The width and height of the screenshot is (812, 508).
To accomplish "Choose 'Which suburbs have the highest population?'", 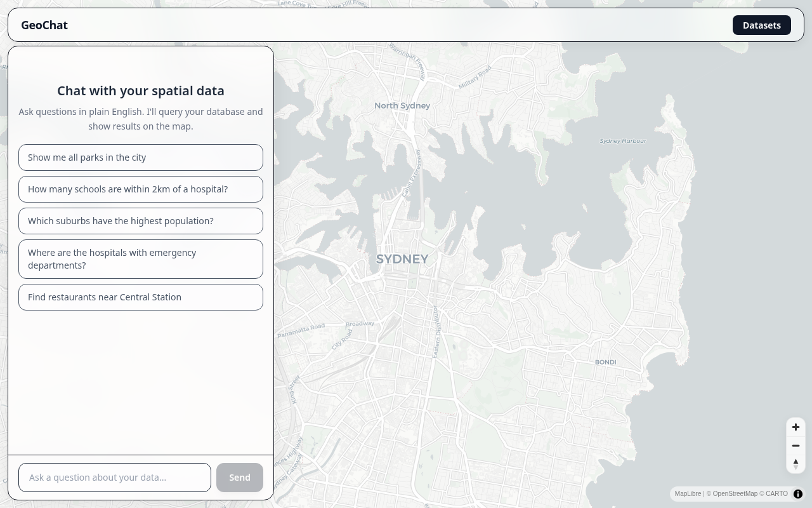I will [140, 220].
